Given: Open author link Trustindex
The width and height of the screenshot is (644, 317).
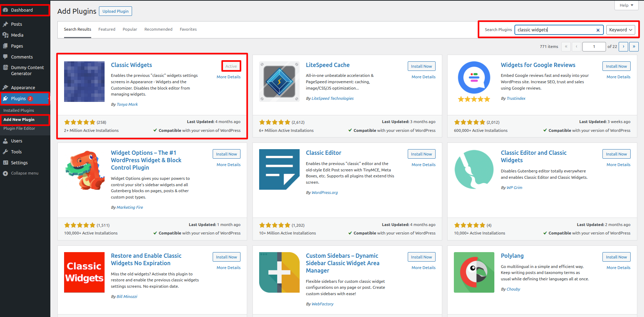Looking at the screenshot, I should 516,98.
